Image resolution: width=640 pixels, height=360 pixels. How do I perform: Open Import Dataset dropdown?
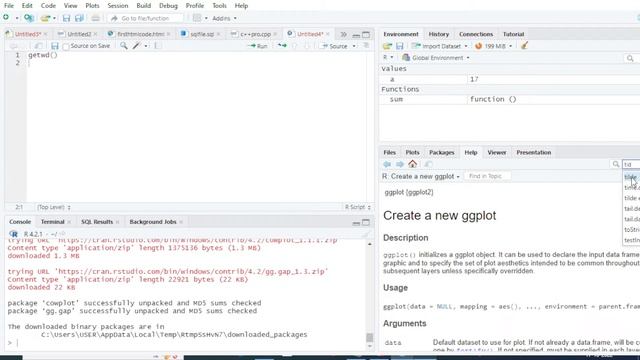[440, 46]
